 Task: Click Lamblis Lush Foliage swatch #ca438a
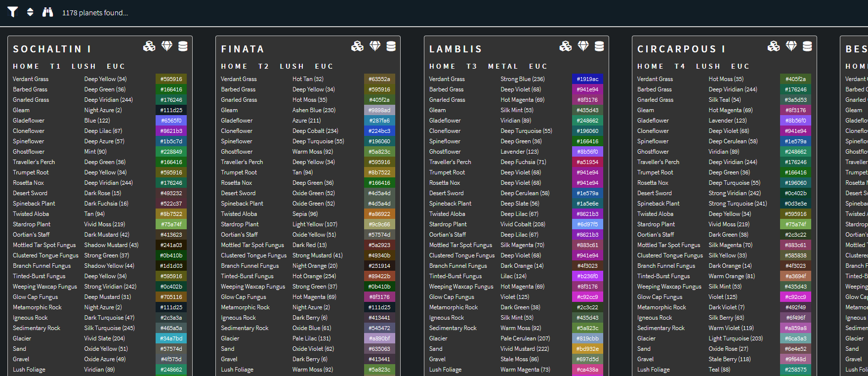(587, 370)
